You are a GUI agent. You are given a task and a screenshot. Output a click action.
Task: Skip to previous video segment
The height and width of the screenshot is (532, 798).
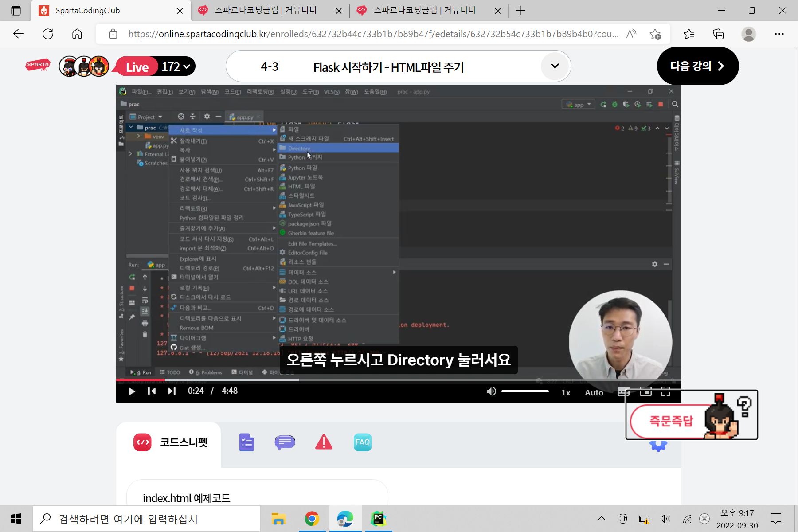click(152, 391)
